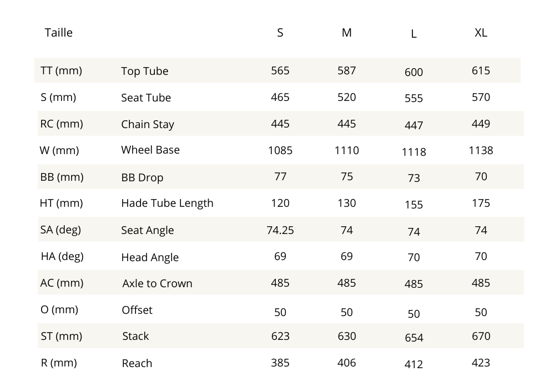Click the Head Angle row label
This screenshot has width=555, height=392.
click(150, 257)
